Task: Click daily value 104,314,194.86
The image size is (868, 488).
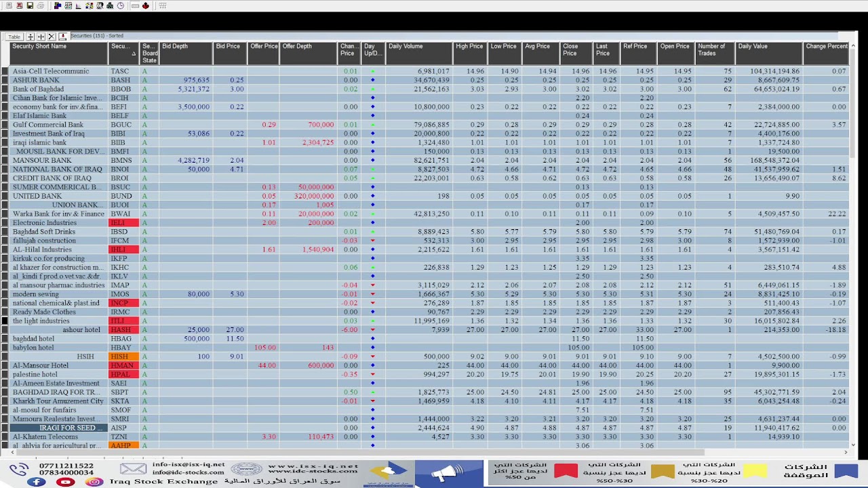Action: 768,71
